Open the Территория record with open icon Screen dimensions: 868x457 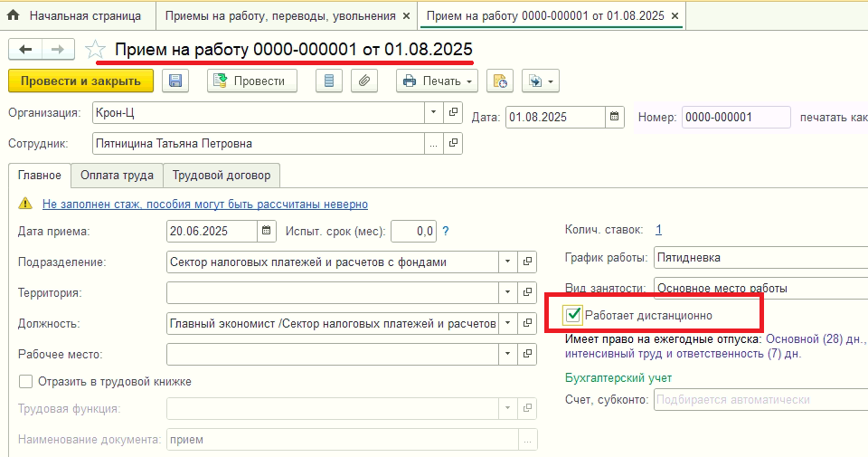click(527, 292)
